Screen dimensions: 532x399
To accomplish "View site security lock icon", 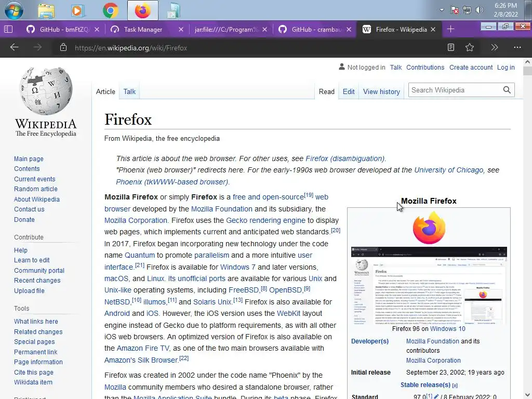I will click(63, 47).
